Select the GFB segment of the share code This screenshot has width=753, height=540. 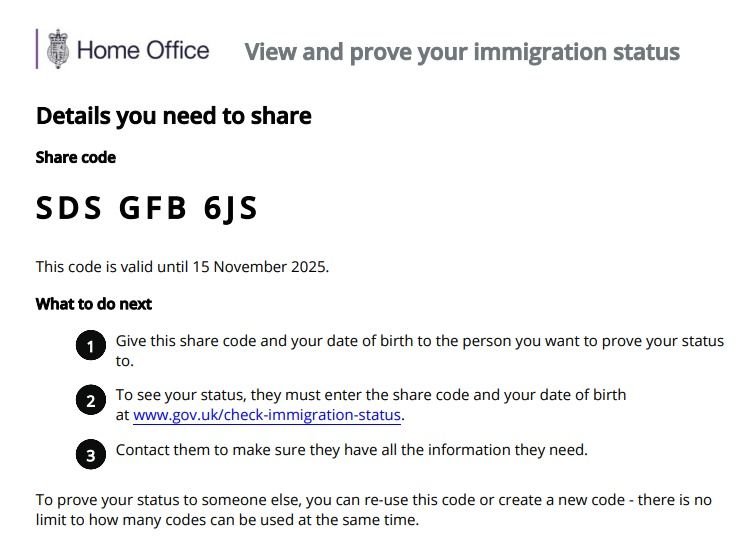[x=153, y=208]
